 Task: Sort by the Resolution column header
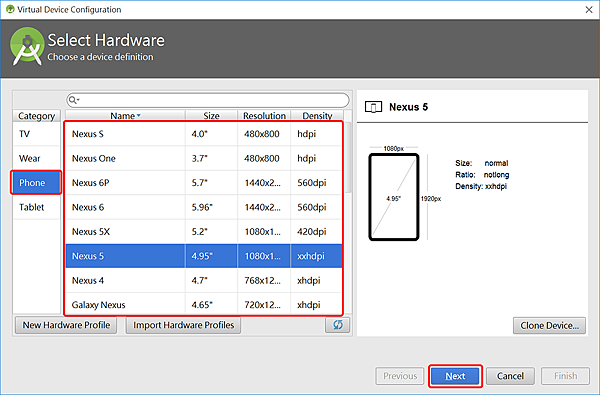[x=264, y=116]
